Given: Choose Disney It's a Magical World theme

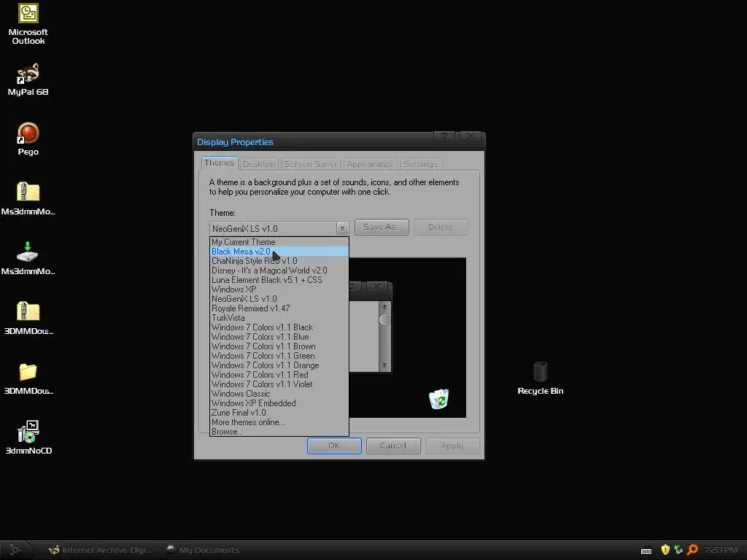Looking at the screenshot, I should point(279,271).
